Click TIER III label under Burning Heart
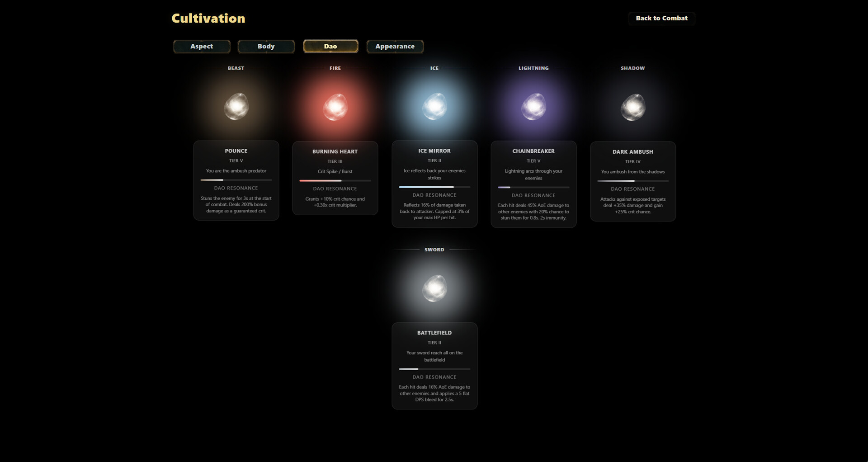Image resolution: width=868 pixels, height=462 pixels. pyautogui.click(x=335, y=161)
